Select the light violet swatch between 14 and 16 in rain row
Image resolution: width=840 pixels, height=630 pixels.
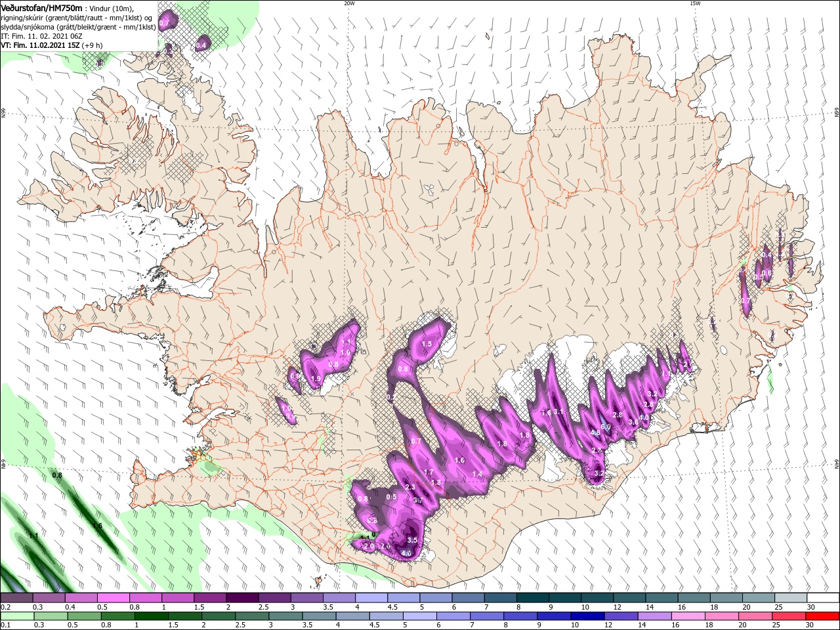(x=656, y=616)
